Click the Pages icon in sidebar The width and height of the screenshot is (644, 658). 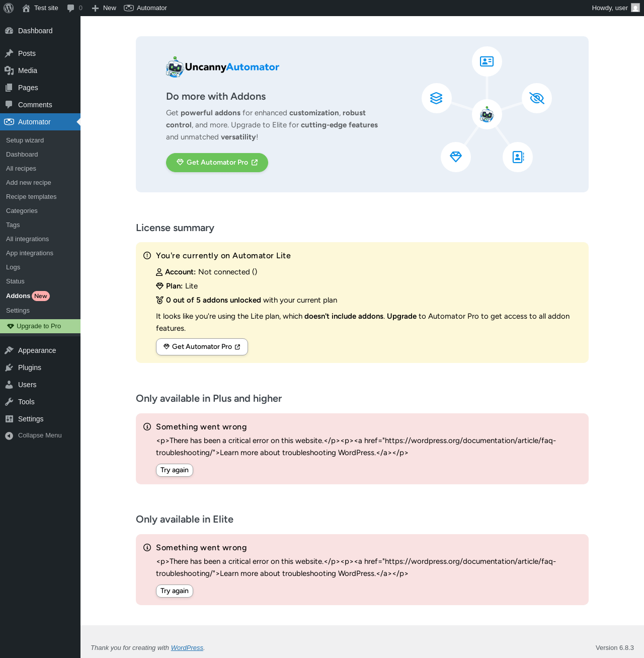point(9,88)
